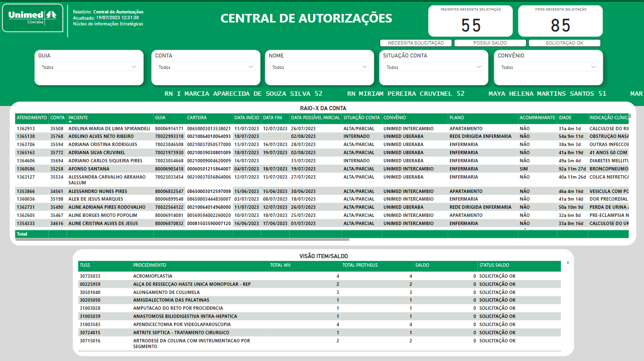Viewport: 644px width, 361px height.
Task: Click the CENTRAL DE AUTORIZAÇÕES report title
Action: click(306, 18)
